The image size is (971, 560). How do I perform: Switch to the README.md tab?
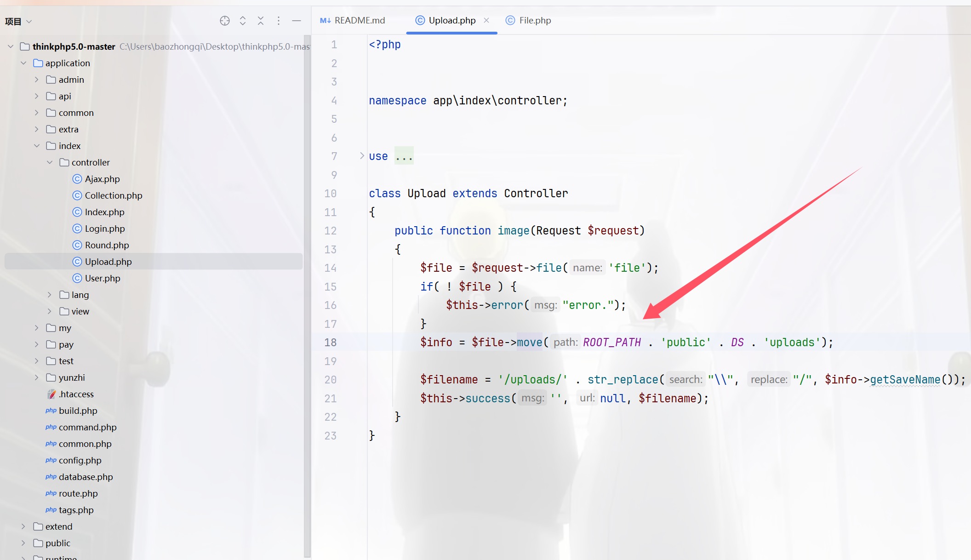[x=359, y=20]
